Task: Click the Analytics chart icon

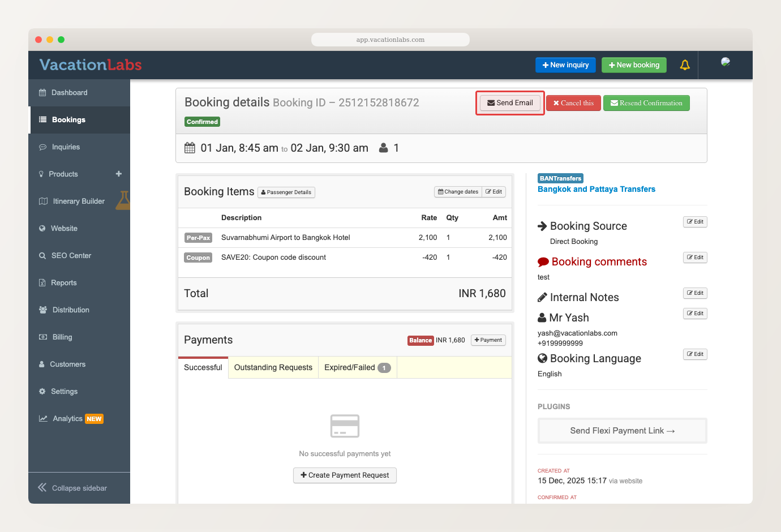Action: [43, 419]
